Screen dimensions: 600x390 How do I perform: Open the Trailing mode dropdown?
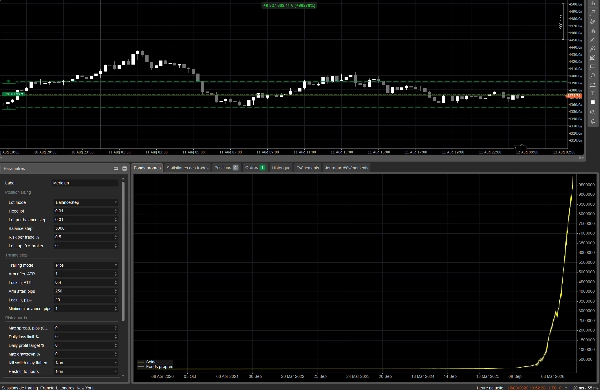pyautogui.click(x=86, y=265)
